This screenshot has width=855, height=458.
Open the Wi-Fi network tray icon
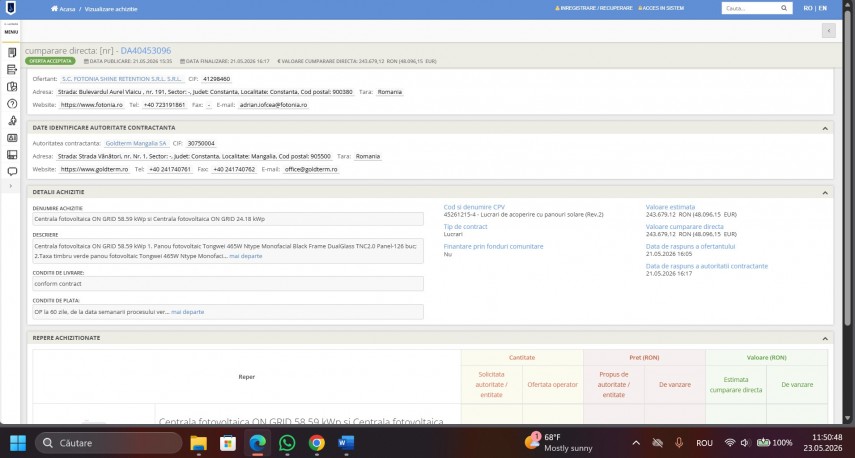tap(730, 443)
